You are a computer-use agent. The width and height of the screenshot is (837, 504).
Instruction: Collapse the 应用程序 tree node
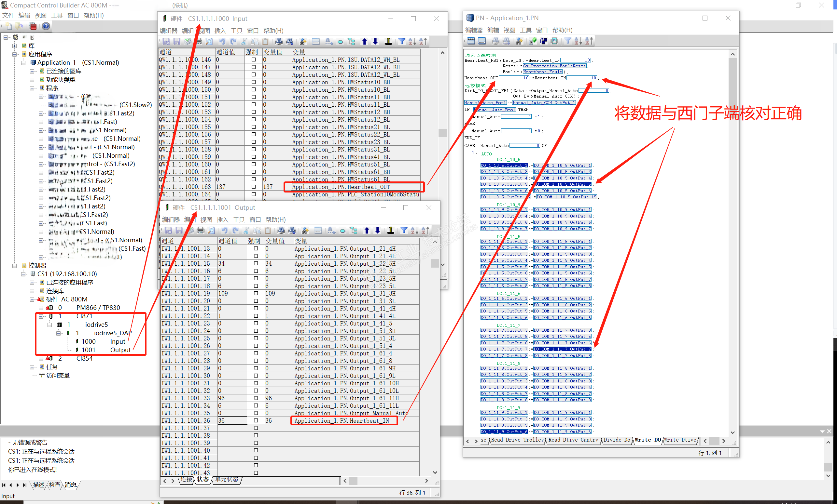click(15, 54)
